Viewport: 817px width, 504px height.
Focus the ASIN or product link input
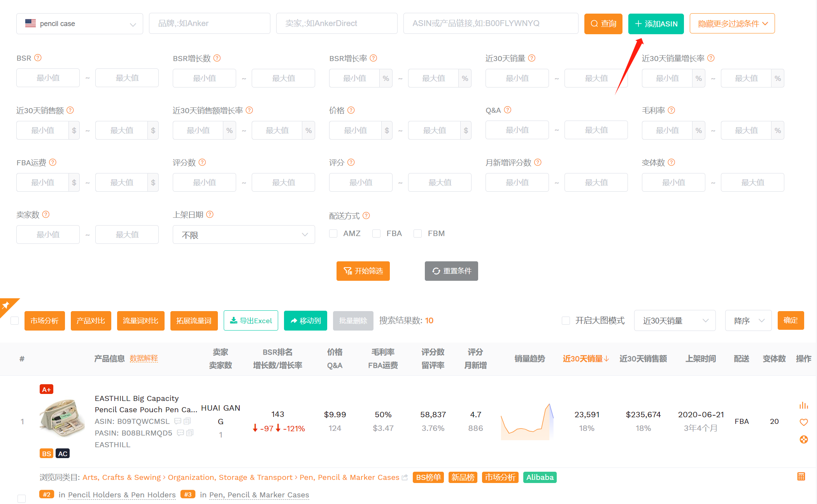coord(491,23)
